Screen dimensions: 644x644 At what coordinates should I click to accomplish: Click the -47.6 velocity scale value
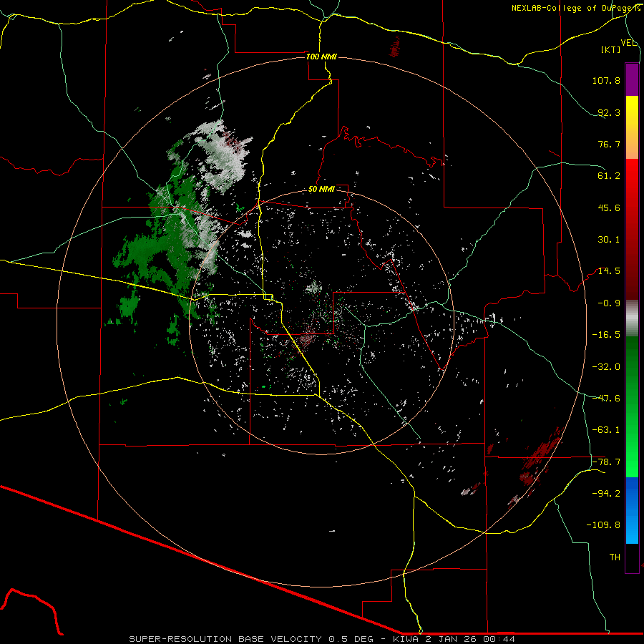(606, 399)
